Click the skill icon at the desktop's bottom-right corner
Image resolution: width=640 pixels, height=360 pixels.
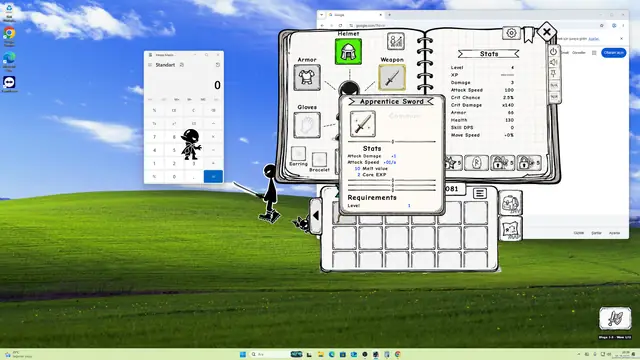(x=615, y=319)
